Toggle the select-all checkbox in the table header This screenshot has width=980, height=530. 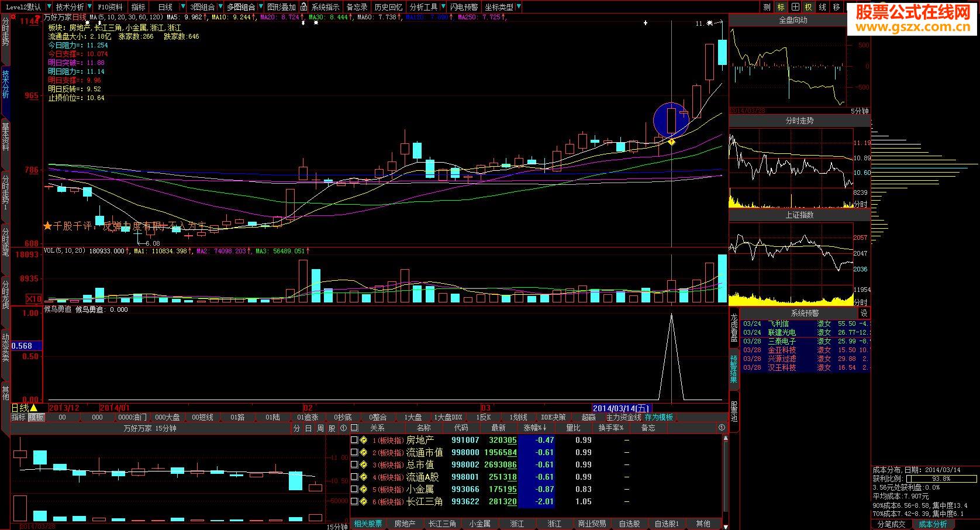(354, 428)
